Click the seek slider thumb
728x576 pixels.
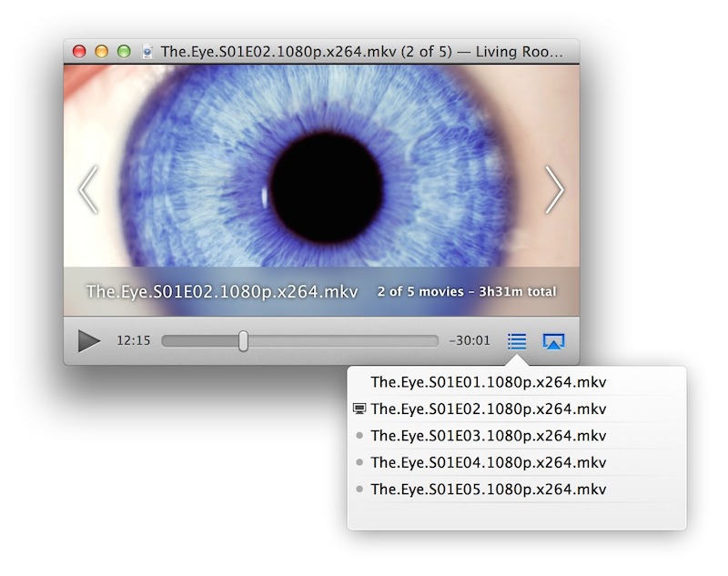click(x=243, y=341)
